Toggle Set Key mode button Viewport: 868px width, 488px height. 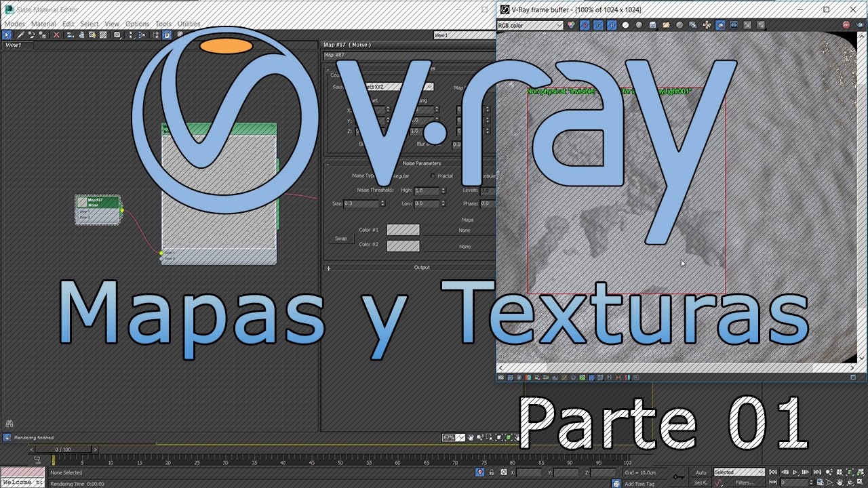[701, 483]
